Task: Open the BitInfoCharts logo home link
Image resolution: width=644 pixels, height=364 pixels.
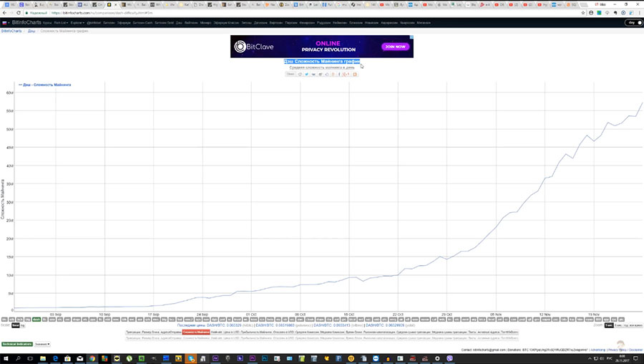Action: 26,23
